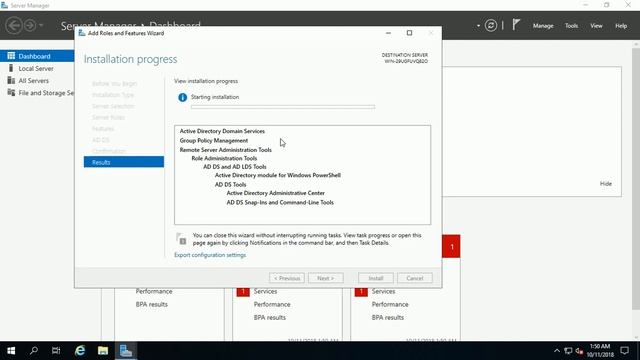Select Local Server in the left navigation

37,68
